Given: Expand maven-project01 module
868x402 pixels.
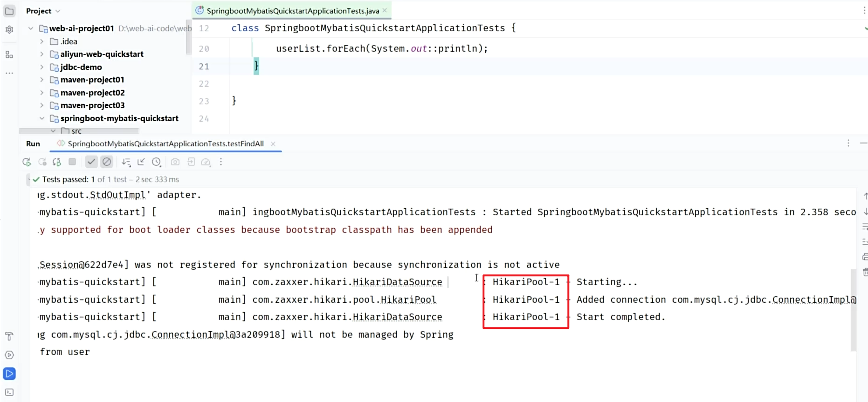Looking at the screenshot, I should point(41,80).
